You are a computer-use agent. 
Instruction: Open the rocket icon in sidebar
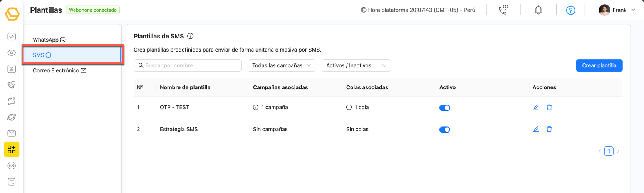coord(12,85)
